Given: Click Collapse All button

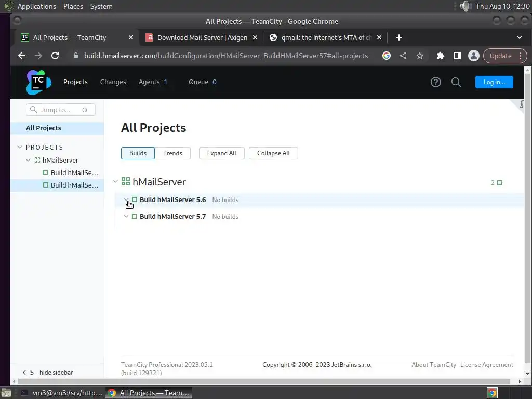Looking at the screenshot, I should (273, 153).
